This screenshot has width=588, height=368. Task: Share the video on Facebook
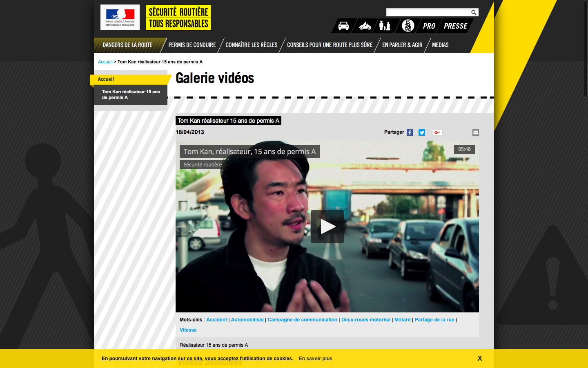tap(410, 132)
